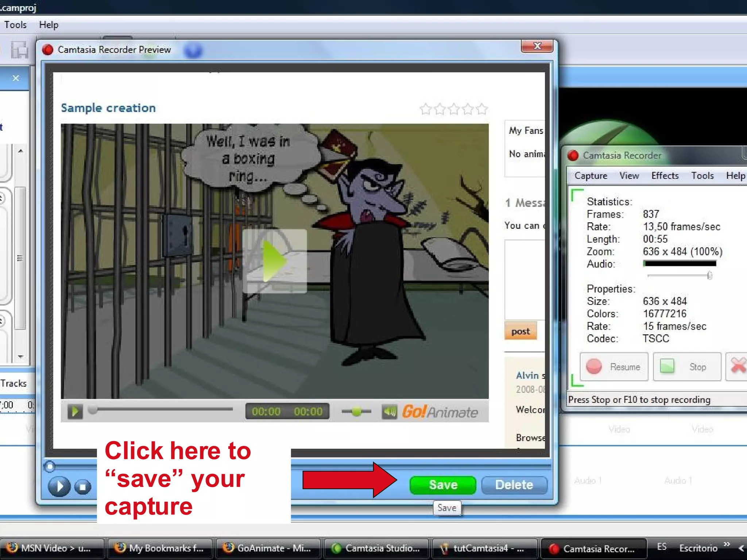Click the Tracks label on timeline
This screenshot has height=560, width=747.
[x=13, y=383]
